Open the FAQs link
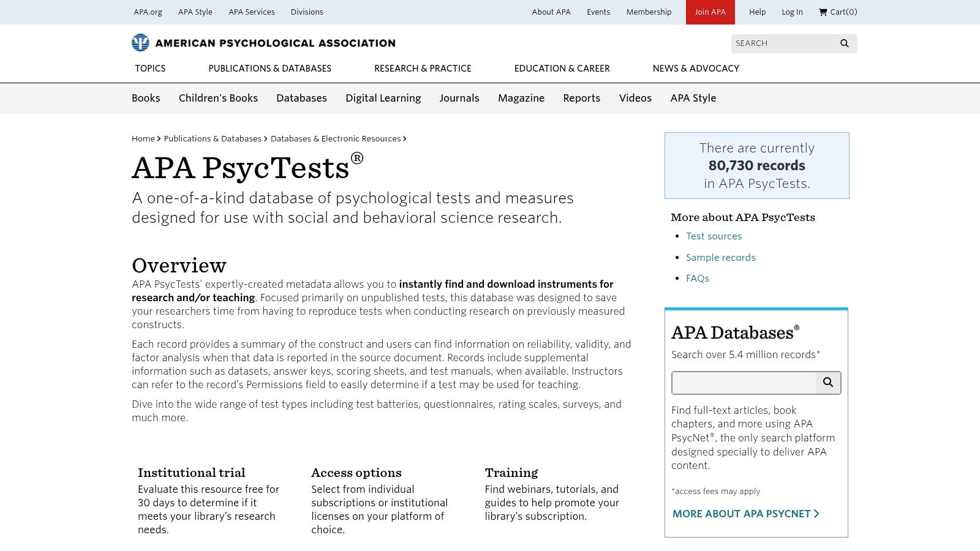The height and width of the screenshot is (551, 980). pyautogui.click(x=696, y=278)
